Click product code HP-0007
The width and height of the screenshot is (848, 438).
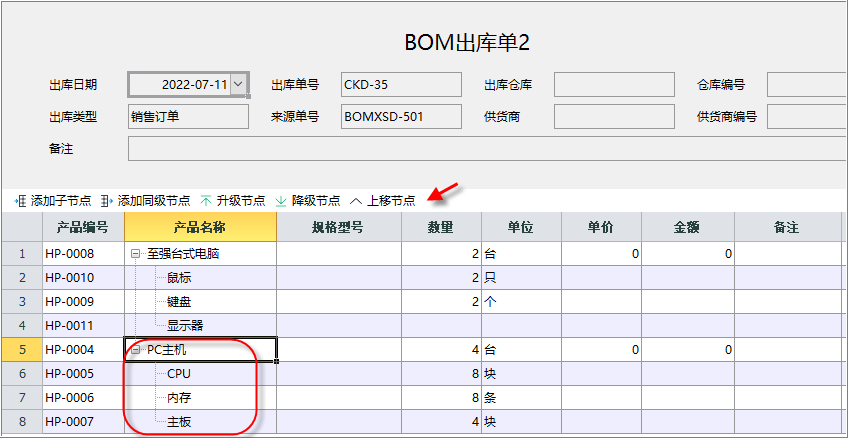point(70,422)
